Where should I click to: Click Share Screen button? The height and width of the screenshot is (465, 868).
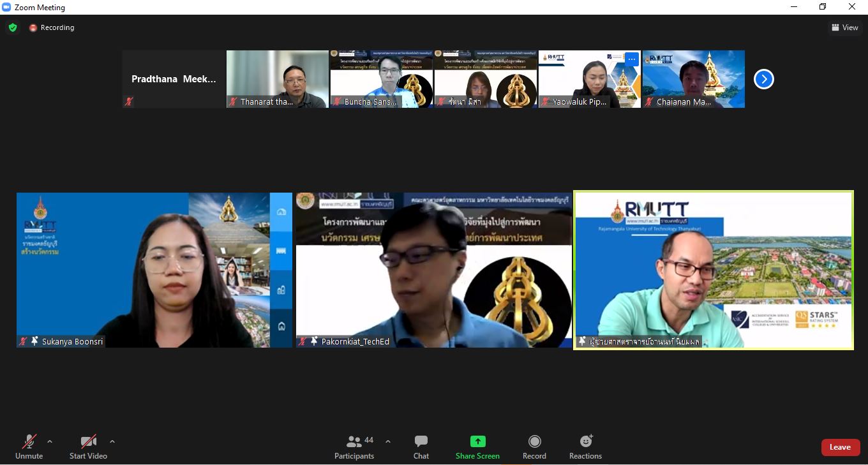point(477,447)
